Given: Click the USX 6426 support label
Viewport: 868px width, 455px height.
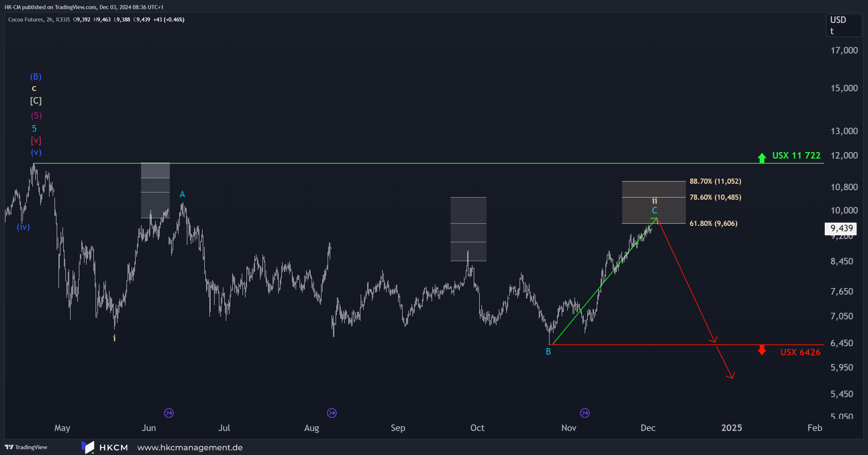Looking at the screenshot, I should (800, 352).
